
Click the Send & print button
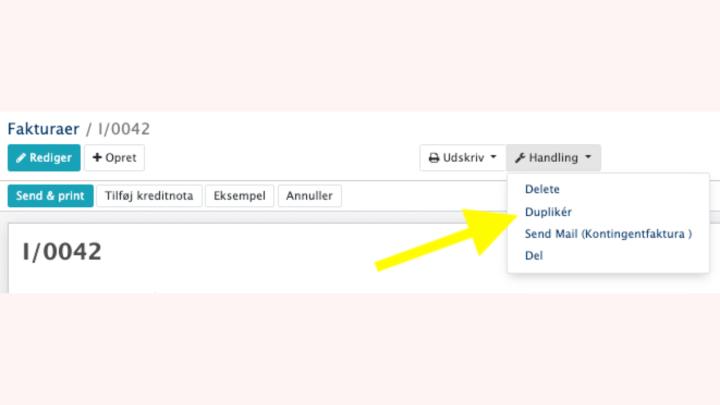pyautogui.click(x=51, y=196)
